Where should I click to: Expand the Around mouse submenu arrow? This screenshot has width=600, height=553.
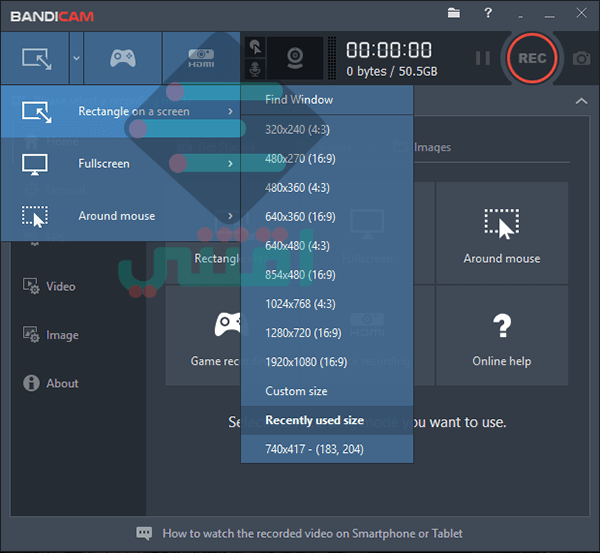click(230, 216)
